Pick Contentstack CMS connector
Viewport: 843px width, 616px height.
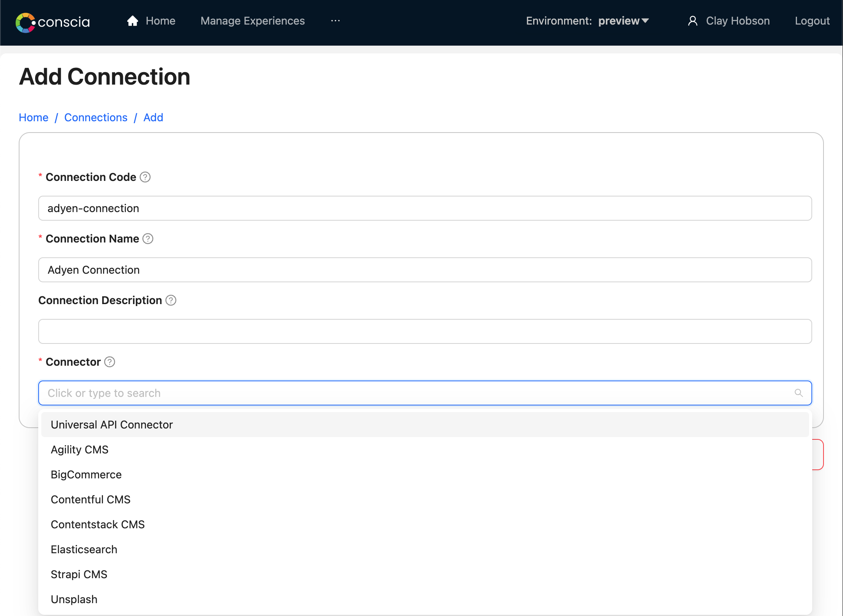coord(425,524)
